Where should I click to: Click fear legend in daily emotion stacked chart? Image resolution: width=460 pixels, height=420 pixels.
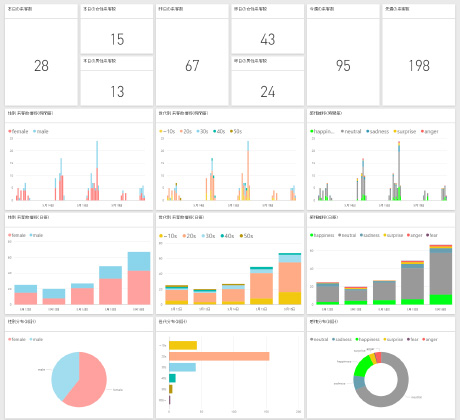tap(432, 235)
